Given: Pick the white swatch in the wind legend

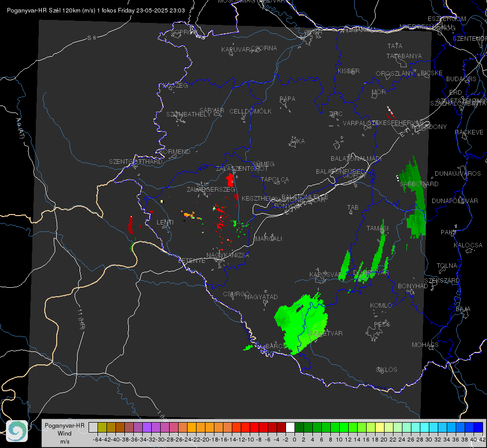Looking at the screenshot, I should tap(290, 427).
